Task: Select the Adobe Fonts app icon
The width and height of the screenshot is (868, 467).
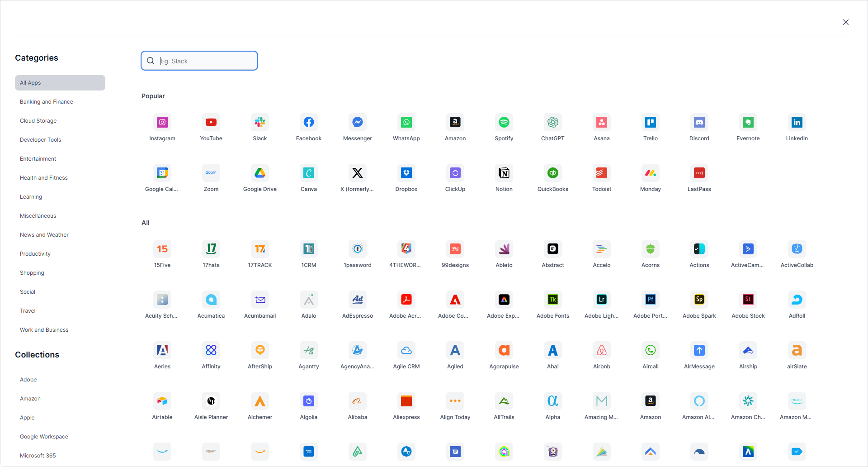Action: click(553, 300)
